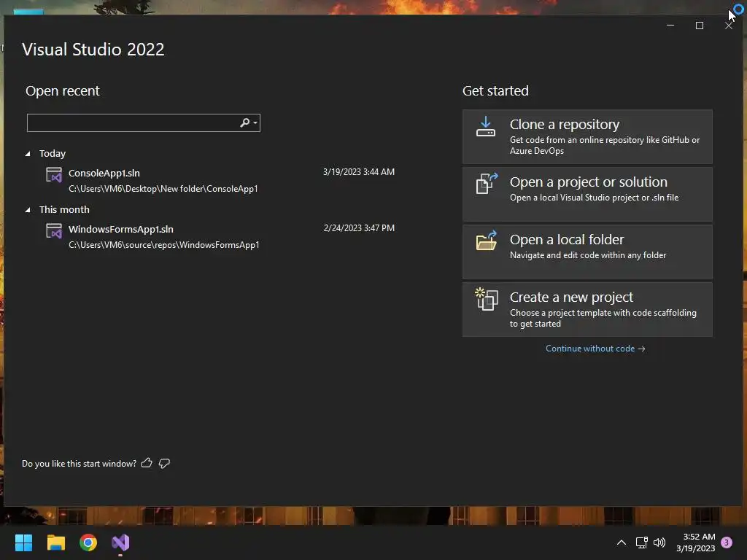747x560 pixels.
Task: Open the search options dropdown arrow
Action: tap(255, 122)
